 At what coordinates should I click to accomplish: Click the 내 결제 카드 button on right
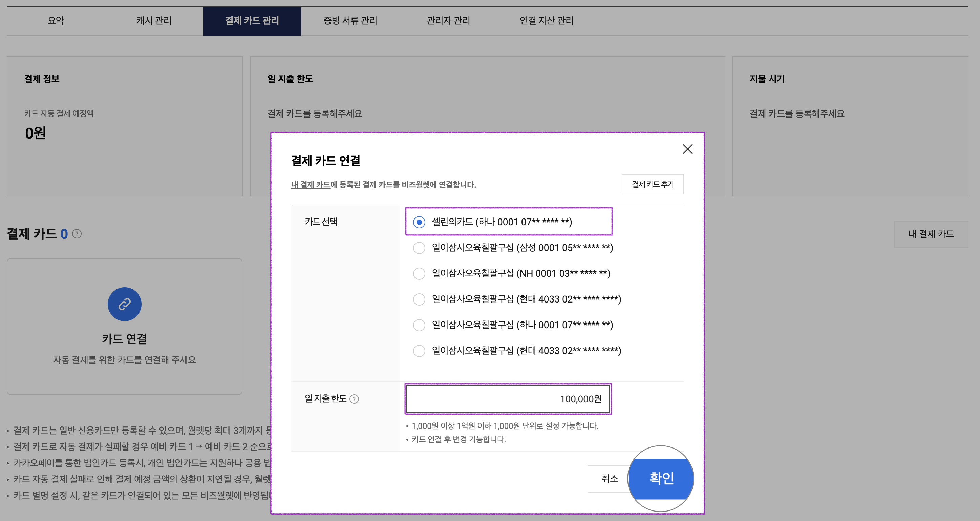tap(931, 234)
